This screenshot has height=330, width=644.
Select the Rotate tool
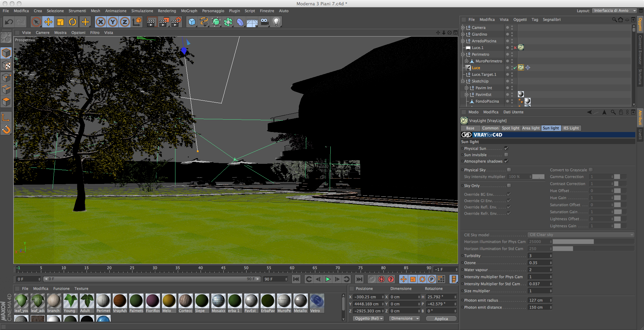click(72, 22)
